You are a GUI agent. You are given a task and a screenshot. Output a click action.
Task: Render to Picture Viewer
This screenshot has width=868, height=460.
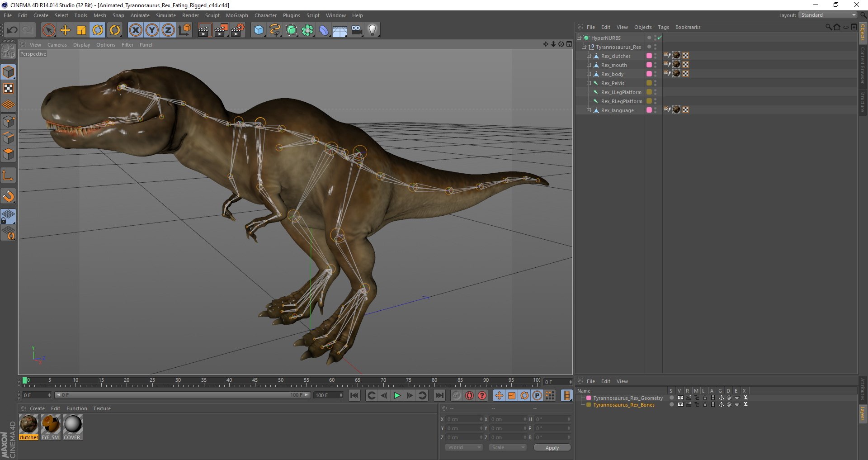pos(221,30)
